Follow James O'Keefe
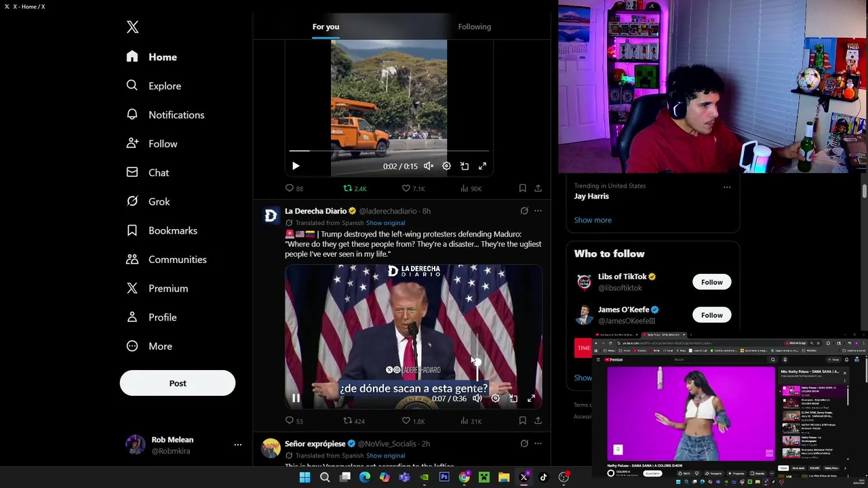Screen dimensions: 868x488 pyautogui.click(x=712, y=315)
